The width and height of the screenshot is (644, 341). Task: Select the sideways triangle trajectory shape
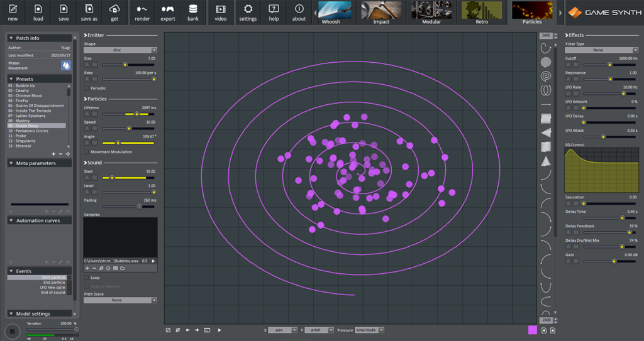(x=546, y=133)
